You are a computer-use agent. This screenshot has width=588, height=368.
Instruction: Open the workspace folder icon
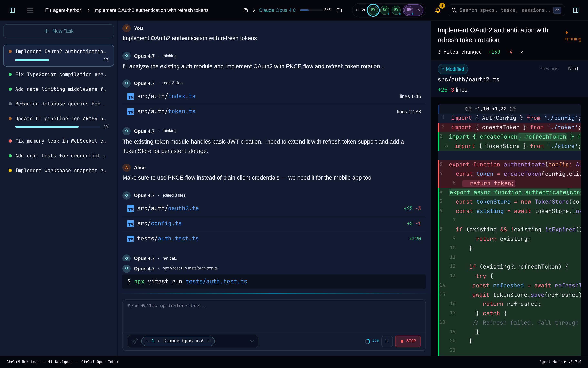[x=340, y=10]
